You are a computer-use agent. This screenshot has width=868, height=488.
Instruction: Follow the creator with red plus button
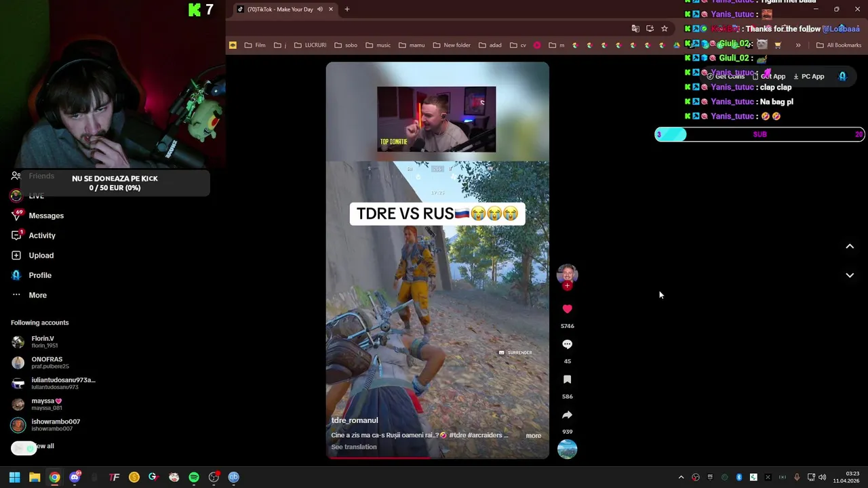[x=567, y=286]
